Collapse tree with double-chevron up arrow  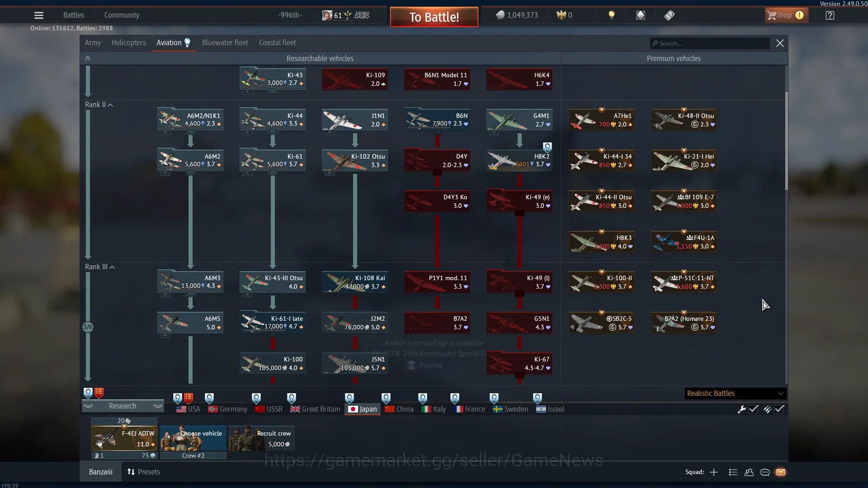coord(88,59)
